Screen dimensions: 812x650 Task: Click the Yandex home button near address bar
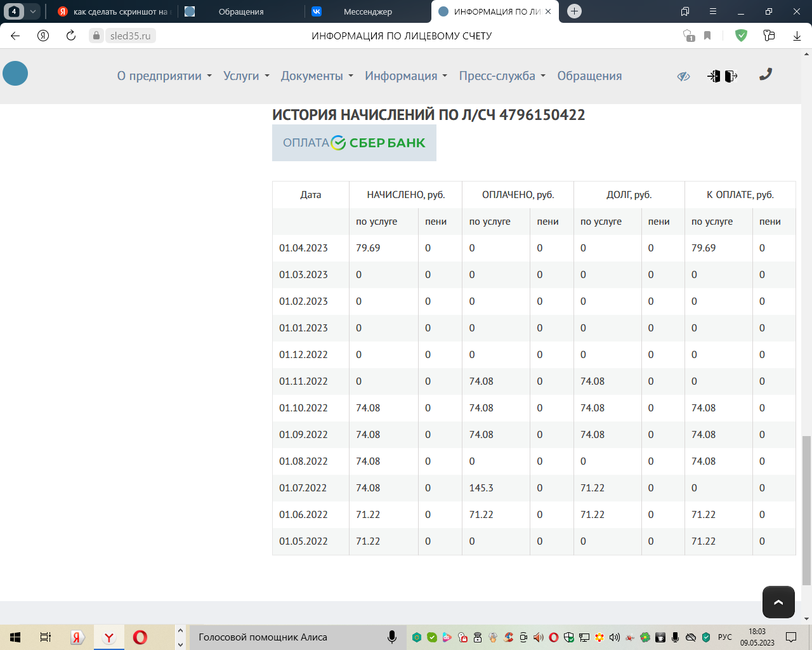point(43,36)
